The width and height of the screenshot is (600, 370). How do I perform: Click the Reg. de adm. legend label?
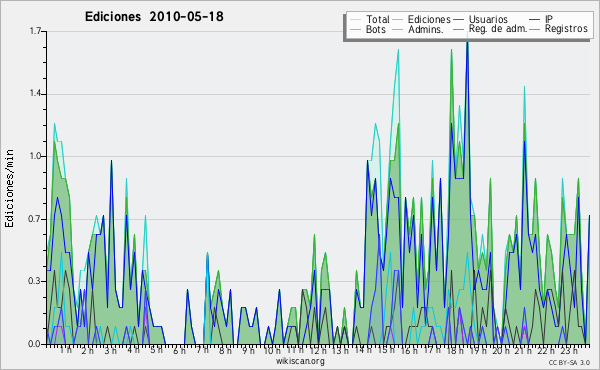[x=498, y=29]
